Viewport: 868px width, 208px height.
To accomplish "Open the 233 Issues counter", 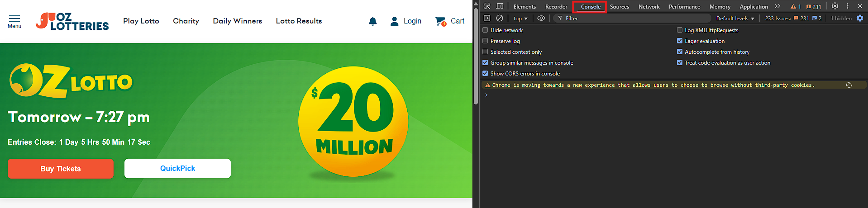I will [x=793, y=18].
